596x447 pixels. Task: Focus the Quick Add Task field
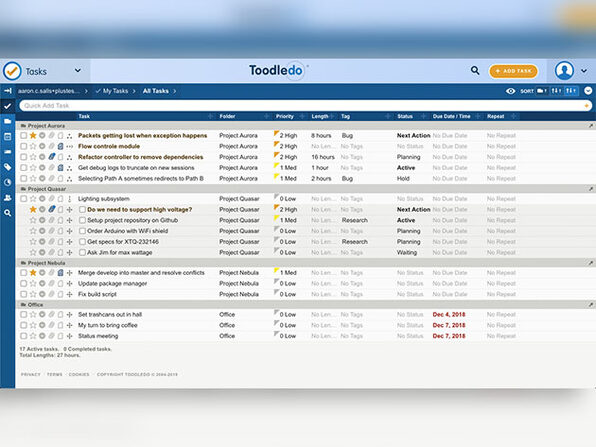(x=305, y=106)
